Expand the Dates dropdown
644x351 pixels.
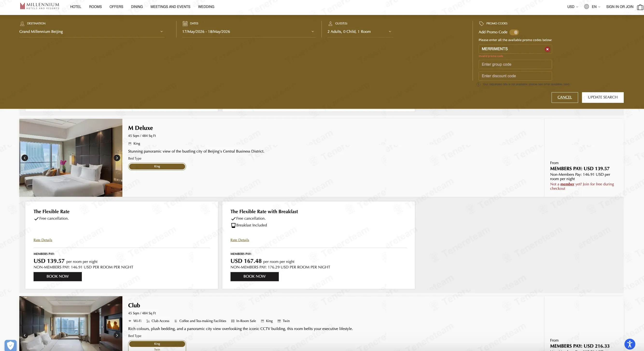249,32
